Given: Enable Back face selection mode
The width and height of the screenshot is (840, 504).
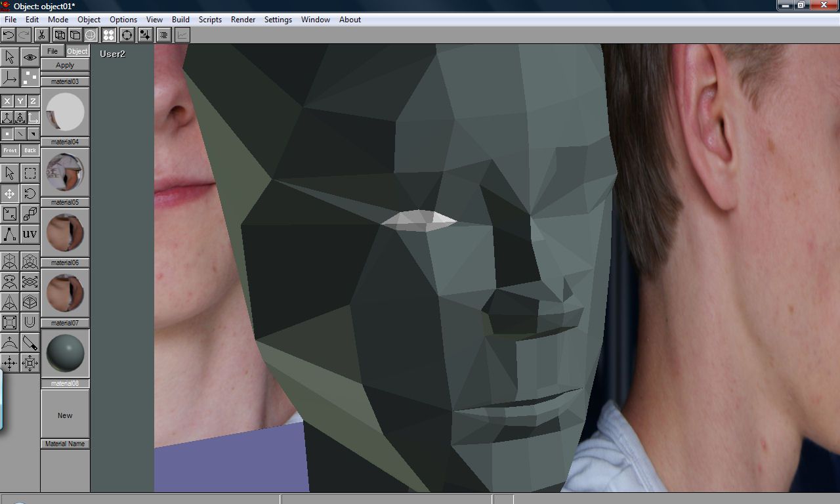Looking at the screenshot, I should click(30, 150).
